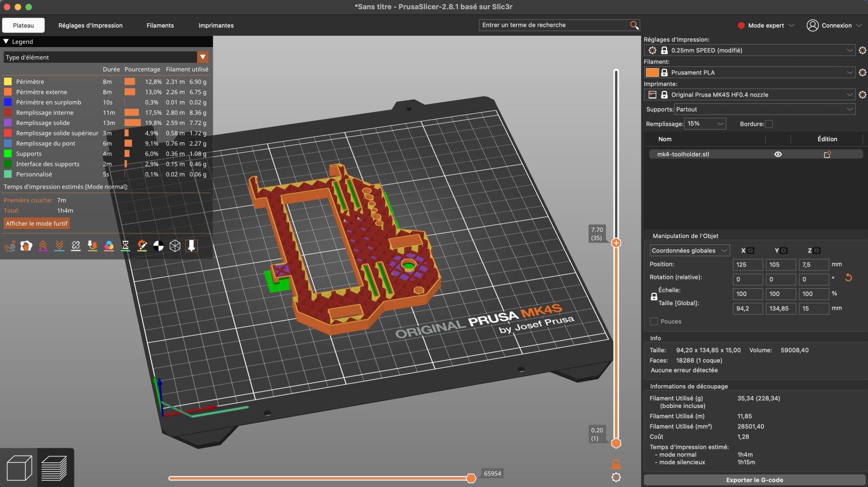The height and width of the screenshot is (487, 868).
Task: Toggle seams icon with broken chain link
Action: (76, 246)
